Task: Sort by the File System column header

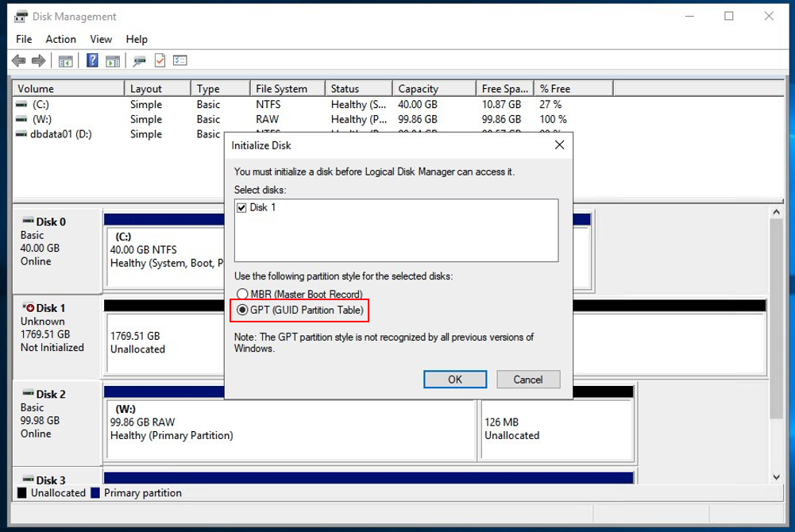Action: (x=288, y=89)
